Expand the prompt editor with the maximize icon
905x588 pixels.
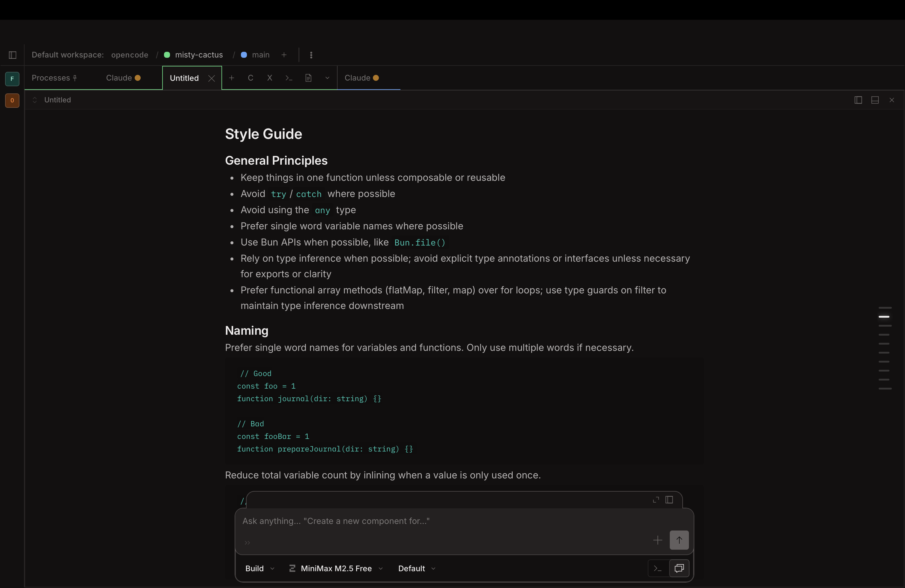(655, 500)
